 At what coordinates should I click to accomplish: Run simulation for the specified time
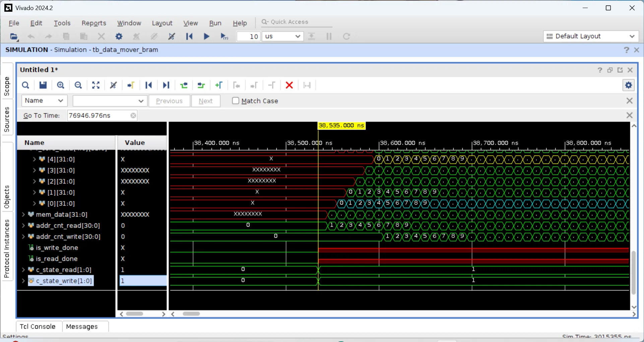(x=224, y=37)
